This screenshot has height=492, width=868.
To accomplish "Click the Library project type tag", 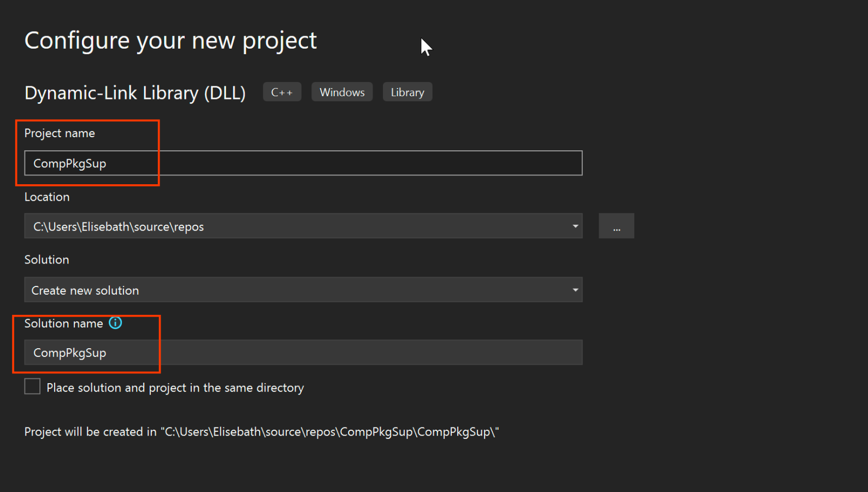I will click(x=408, y=92).
